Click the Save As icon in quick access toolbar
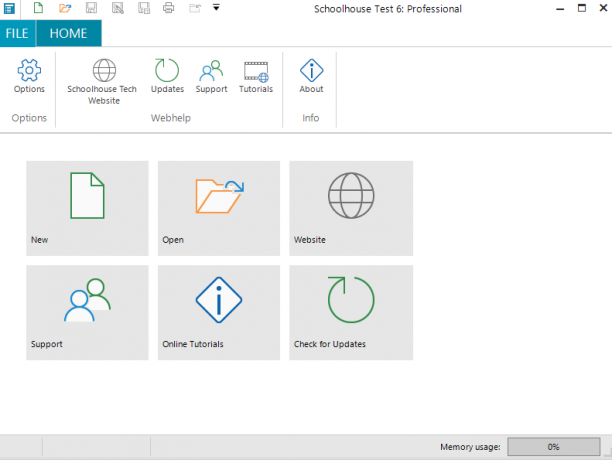Image resolution: width=612 pixels, height=460 pixels. (x=117, y=7)
